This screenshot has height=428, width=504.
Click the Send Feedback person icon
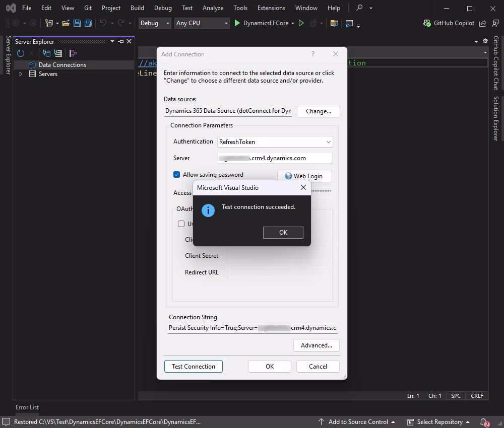point(495,23)
